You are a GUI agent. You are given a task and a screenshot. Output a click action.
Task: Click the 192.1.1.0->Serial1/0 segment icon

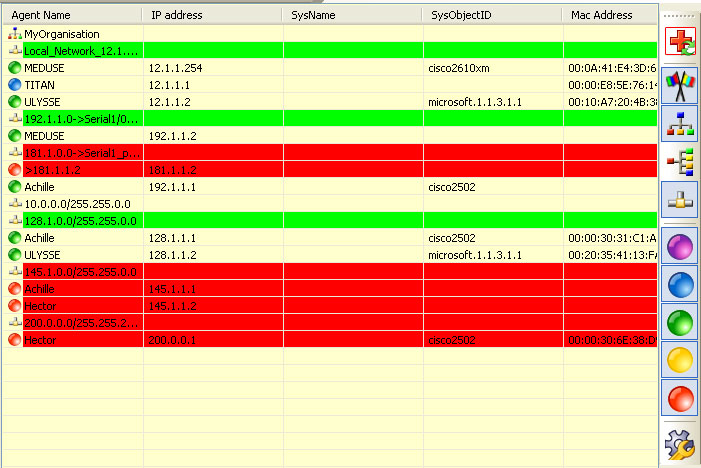pos(15,118)
